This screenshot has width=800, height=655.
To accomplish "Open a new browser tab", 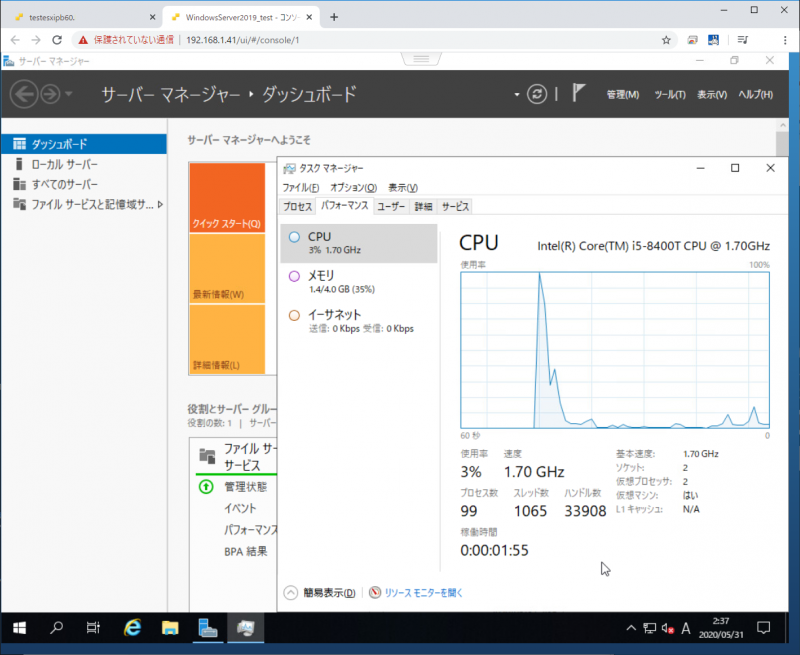I will (334, 17).
